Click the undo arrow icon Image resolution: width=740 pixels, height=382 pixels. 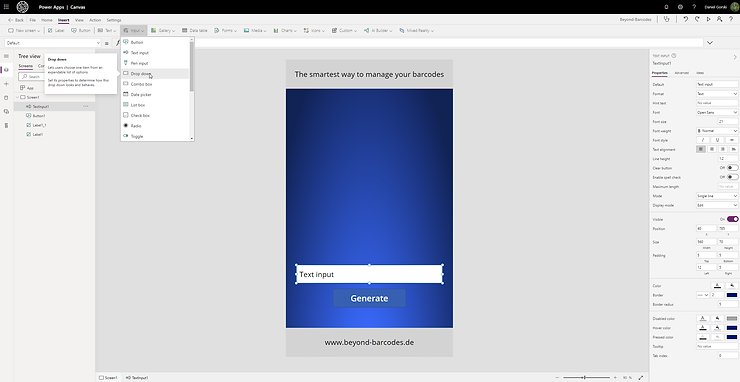686,19
